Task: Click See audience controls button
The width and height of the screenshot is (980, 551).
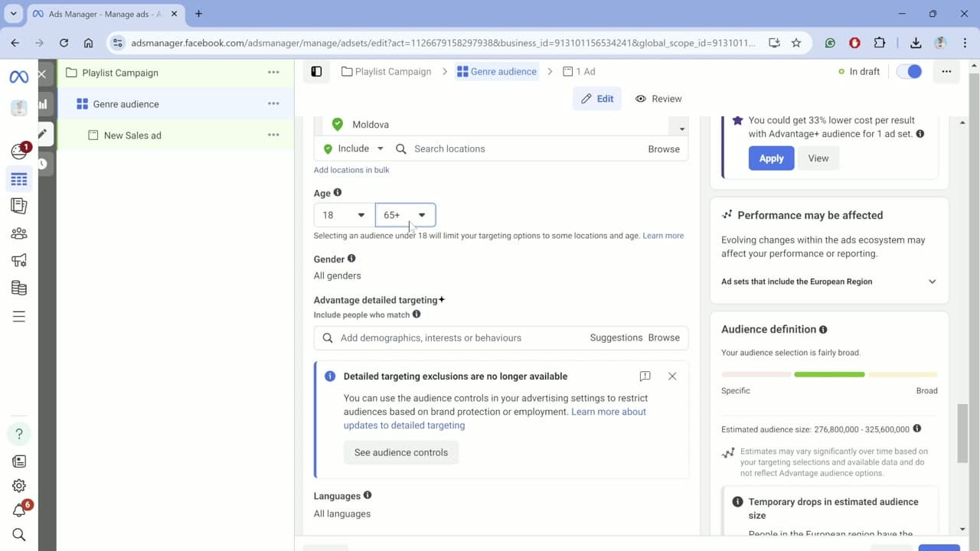Action: pos(401,452)
